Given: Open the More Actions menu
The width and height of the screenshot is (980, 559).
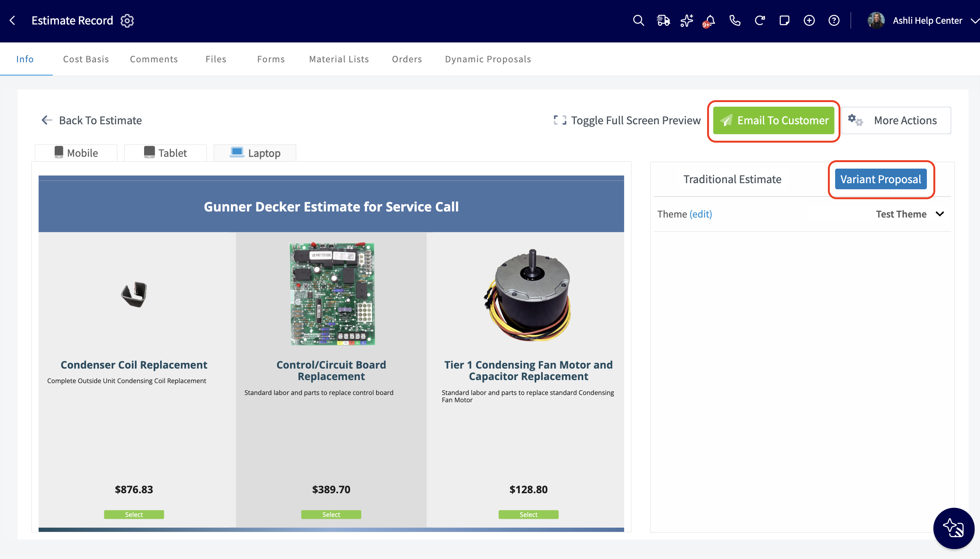Looking at the screenshot, I should click(896, 120).
